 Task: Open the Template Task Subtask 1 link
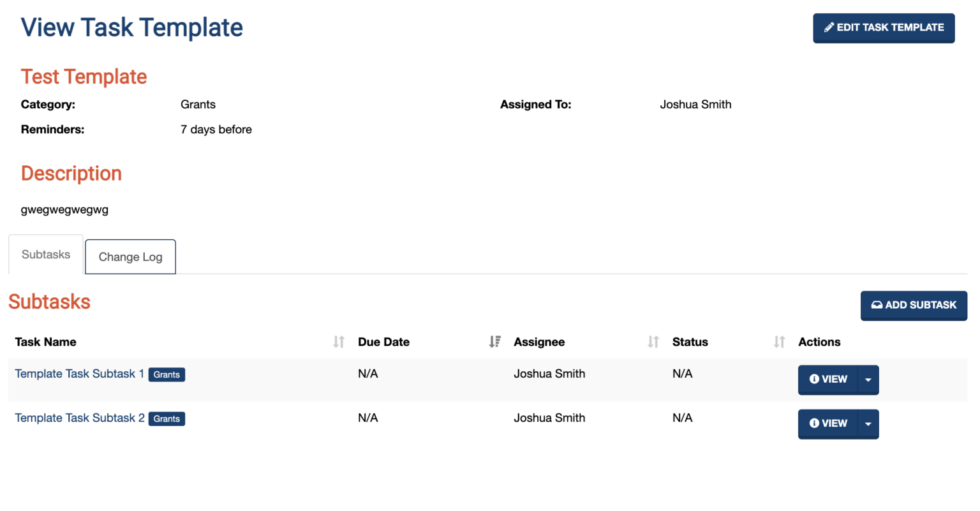[79, 374]
